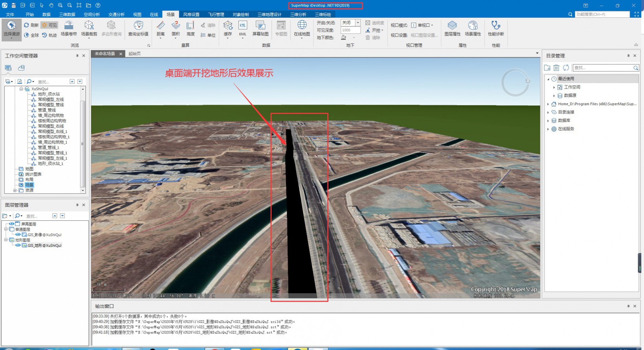Switch to the 风格设置 ribbon tab
The image size is (644, 350).
coord(191,14)
